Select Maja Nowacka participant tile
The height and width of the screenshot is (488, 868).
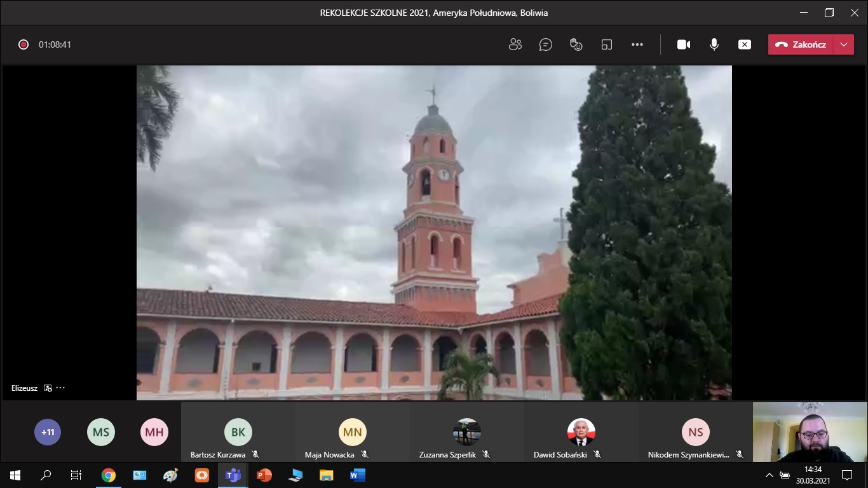[353, 433]
